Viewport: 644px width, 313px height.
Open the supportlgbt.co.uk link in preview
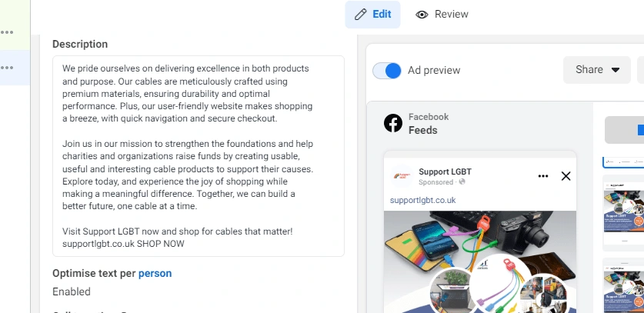(x=422, y=200)
